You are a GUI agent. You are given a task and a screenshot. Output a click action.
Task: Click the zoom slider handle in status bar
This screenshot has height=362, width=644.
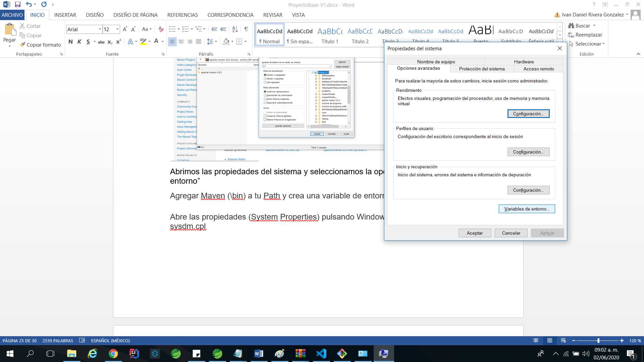[598, 341]
